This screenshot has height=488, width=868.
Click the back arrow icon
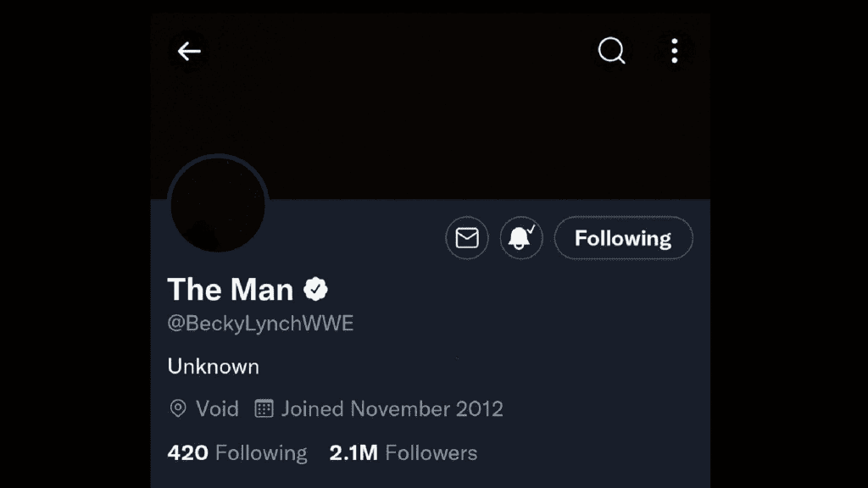(188, 52)
